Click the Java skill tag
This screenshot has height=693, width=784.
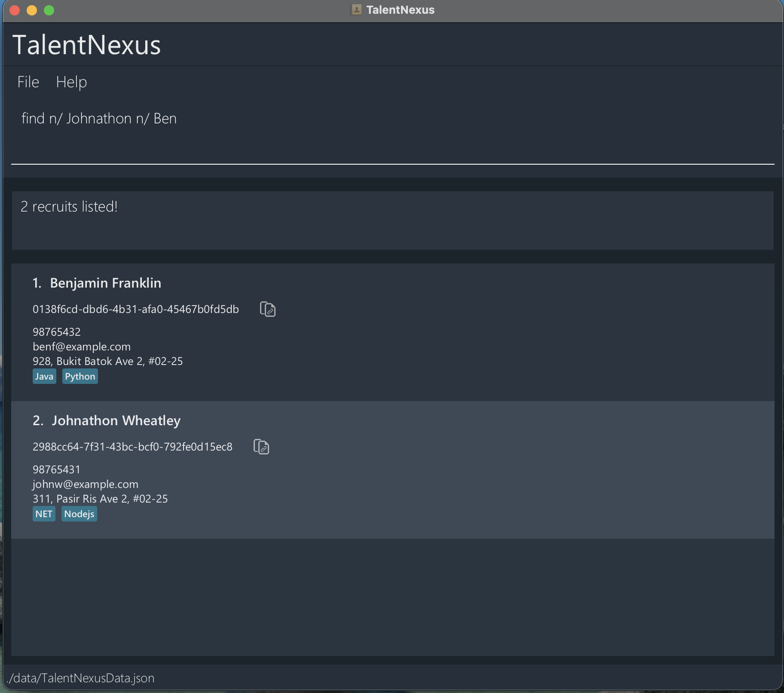(44, 376)
